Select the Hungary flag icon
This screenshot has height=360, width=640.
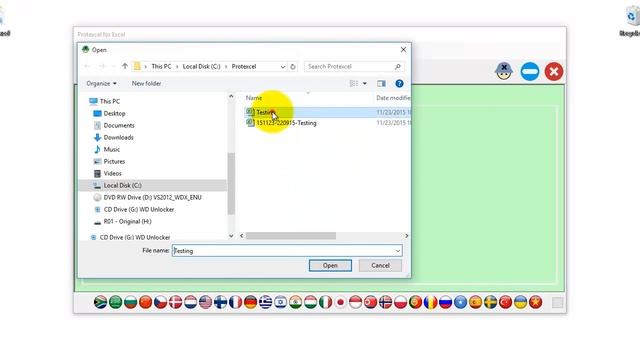(x=310, y=302)
